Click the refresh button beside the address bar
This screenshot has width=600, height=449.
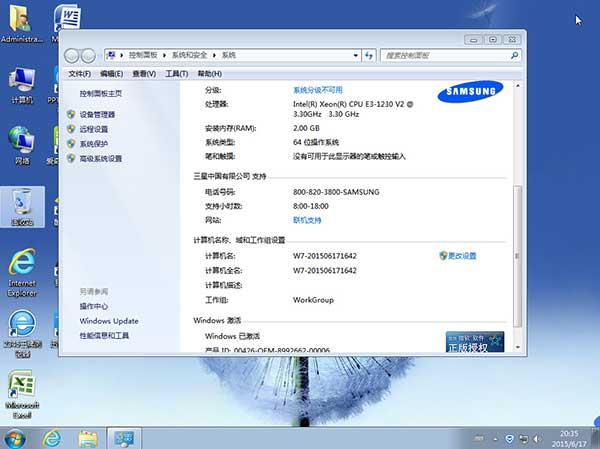pos(371,54)
